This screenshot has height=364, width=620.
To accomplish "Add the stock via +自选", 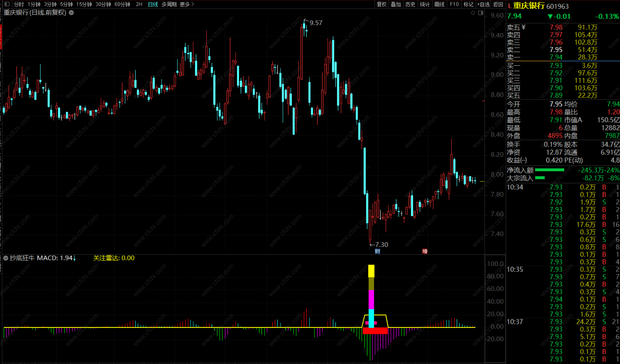I will click(x=483, y=4).
